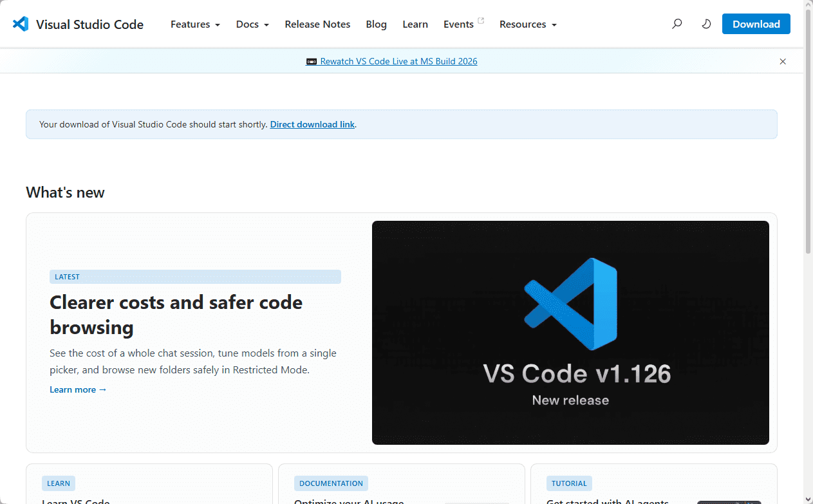Open the Release Notes page
This screenshot has width=813, height=504.
tap(317, 24)
